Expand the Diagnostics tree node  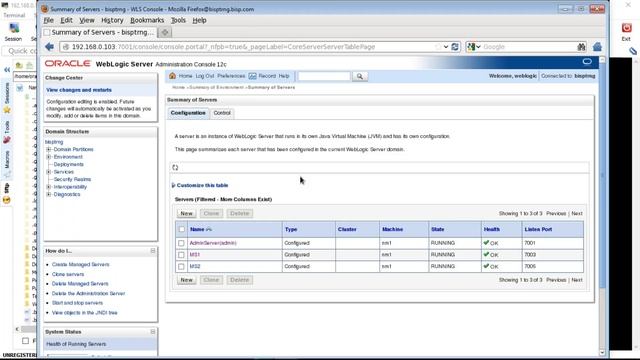(49, 194)
